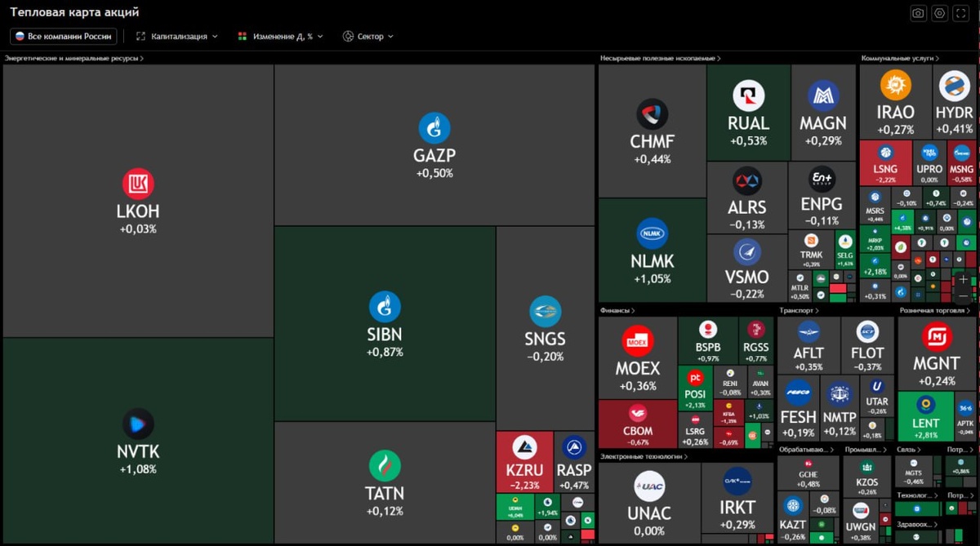The image size is (980, 546).
Task: Click the CHMF Severstal logo
Action: tap(652, 114)
